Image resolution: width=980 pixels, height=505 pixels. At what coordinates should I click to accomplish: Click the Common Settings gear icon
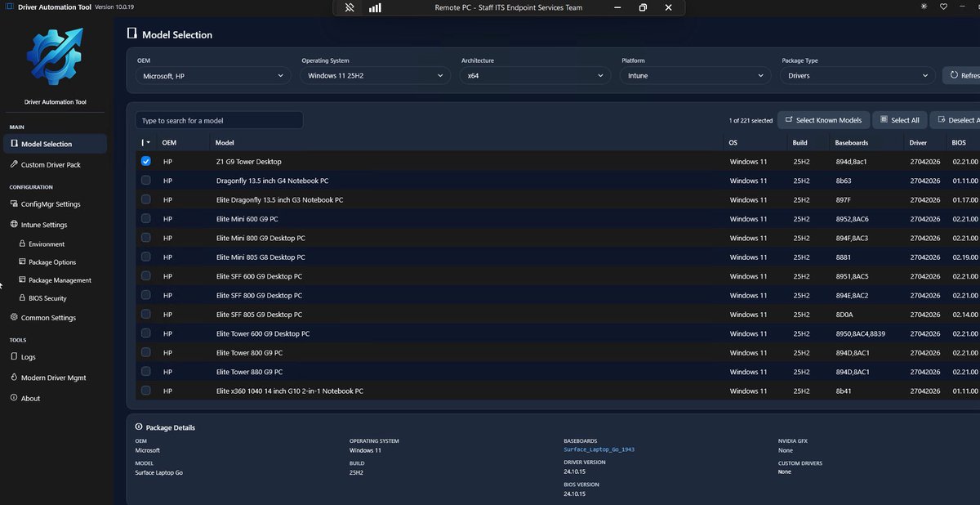(14, 317)
